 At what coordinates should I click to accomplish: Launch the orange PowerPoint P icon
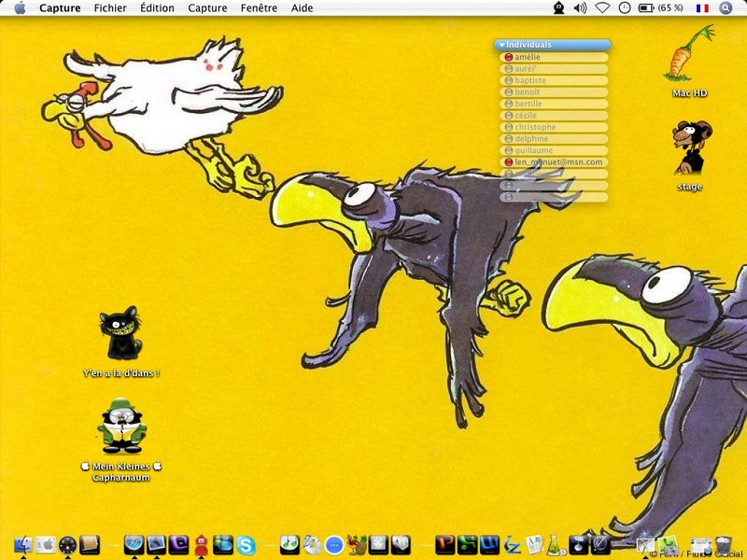[x=444, y=544]
